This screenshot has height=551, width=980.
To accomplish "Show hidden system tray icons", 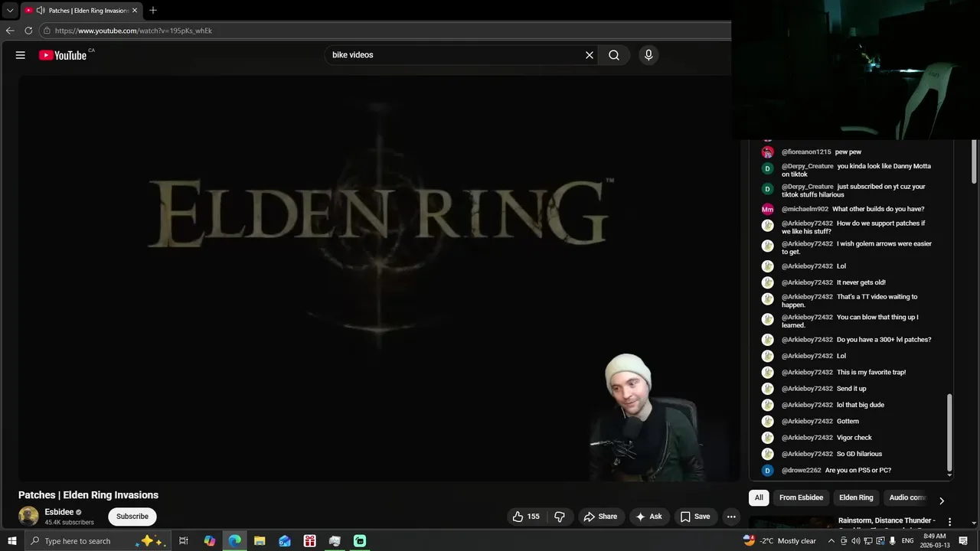I will coord(831,541).
